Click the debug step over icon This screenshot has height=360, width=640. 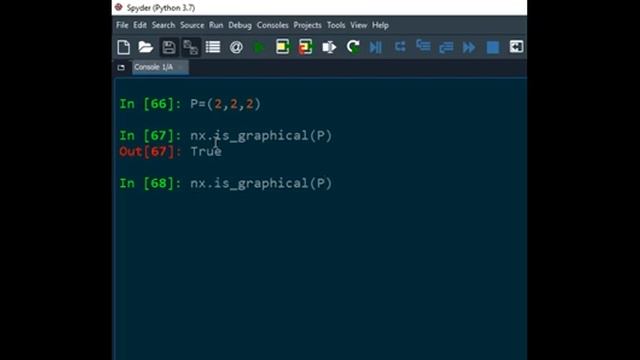click(400, 47)
